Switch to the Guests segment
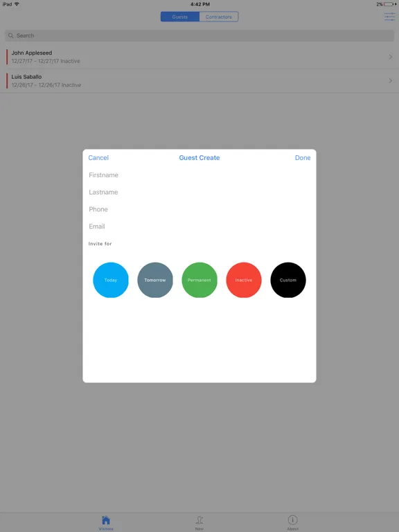399x532 pixels. point(180,17)
